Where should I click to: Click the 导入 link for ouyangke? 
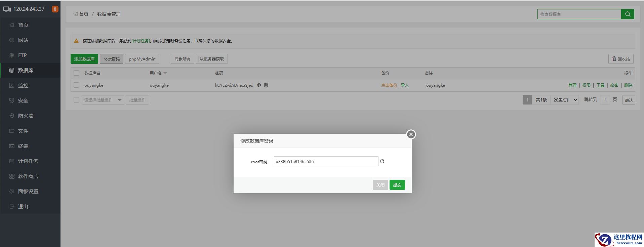405,85
